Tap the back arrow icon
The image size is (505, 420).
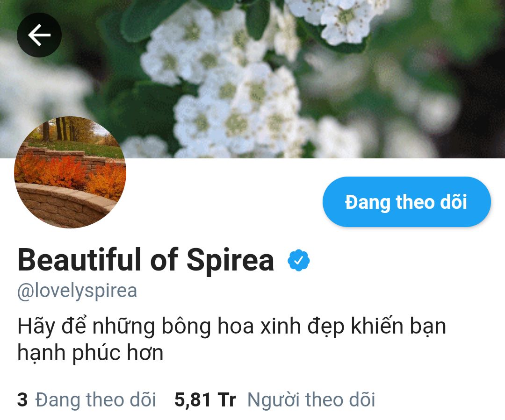coord(39,35)
